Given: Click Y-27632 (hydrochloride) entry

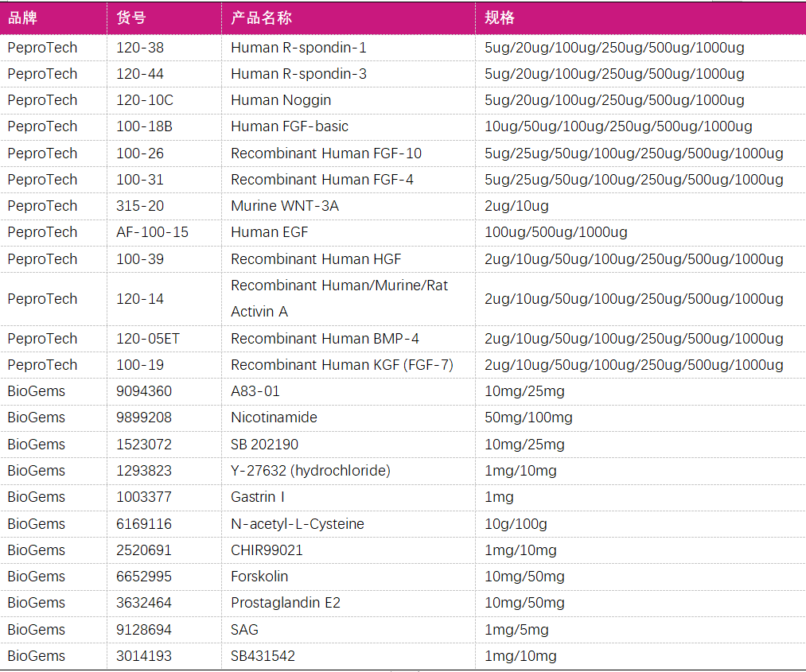Looking at the screenshot, I should 310,471.
